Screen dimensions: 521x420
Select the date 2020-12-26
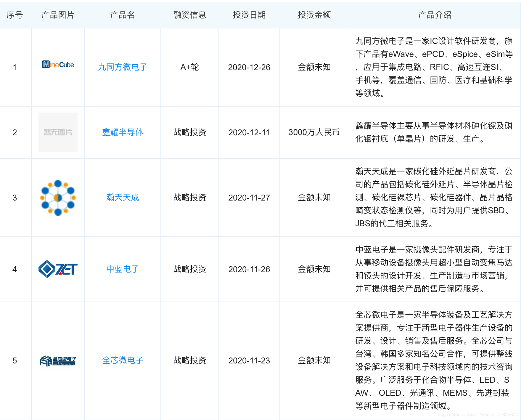click(x=249, y=67)
